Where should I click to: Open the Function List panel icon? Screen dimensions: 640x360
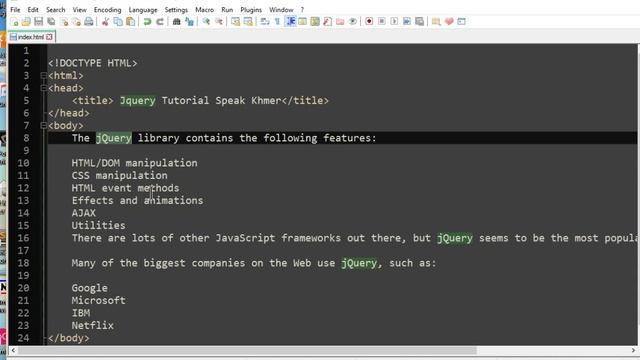pyautogui.click(x=327, y=22)
